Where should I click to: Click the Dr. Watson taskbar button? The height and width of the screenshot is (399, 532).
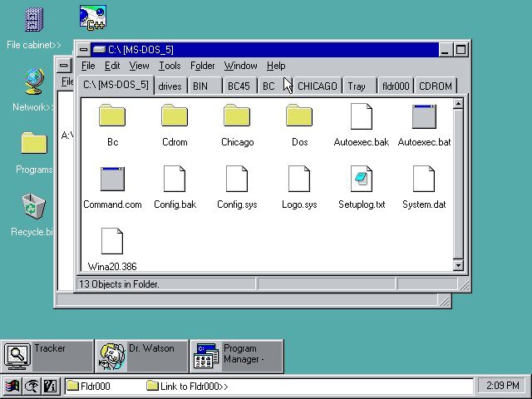(140, 356)
